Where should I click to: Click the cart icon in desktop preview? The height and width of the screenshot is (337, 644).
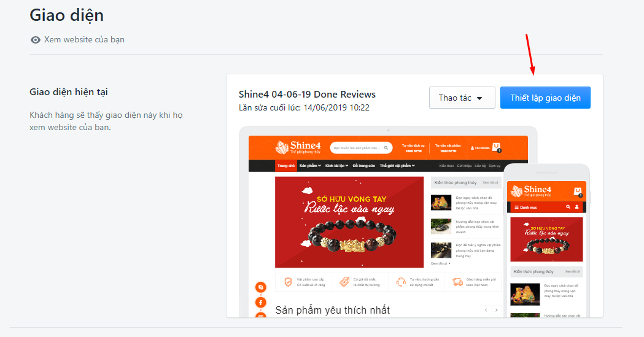pyautogui.click(x=497, y=147)
